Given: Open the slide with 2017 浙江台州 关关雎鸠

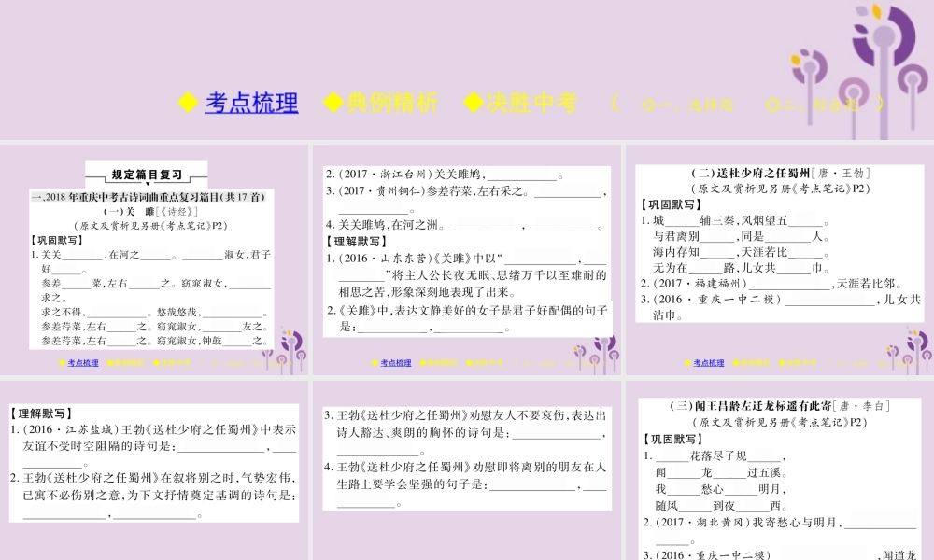Looking at the screenshot, I should pyautogui.click(x=467, y=259).
